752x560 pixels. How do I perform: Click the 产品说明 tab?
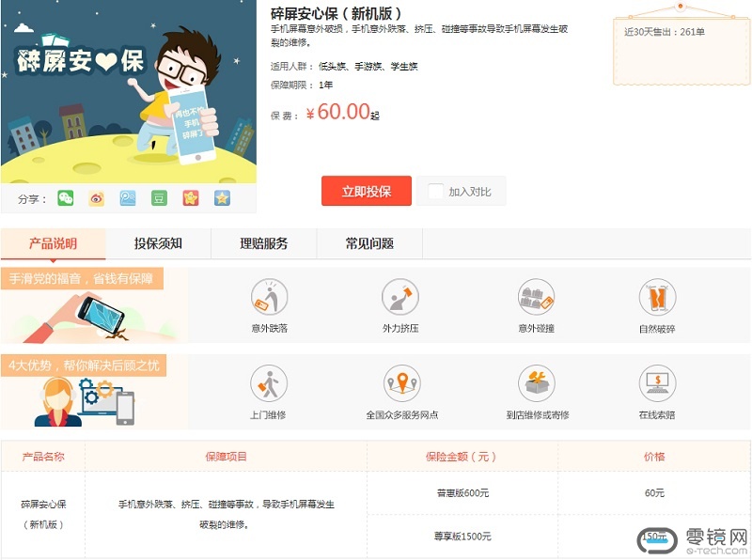pyautogui.click(x=54, y=244)
